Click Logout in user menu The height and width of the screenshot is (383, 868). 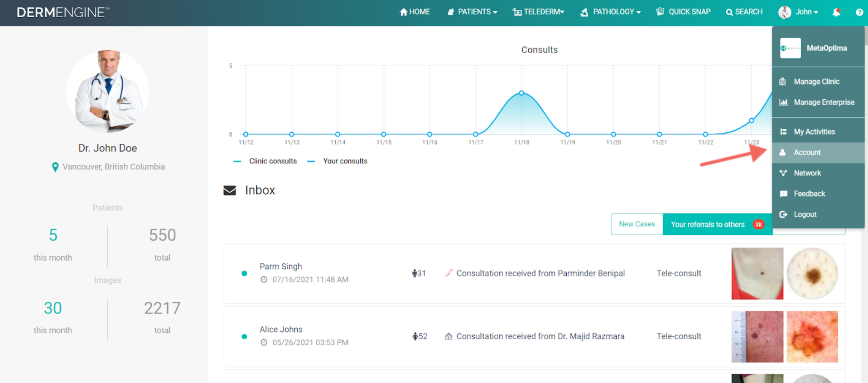coord(818,214)
